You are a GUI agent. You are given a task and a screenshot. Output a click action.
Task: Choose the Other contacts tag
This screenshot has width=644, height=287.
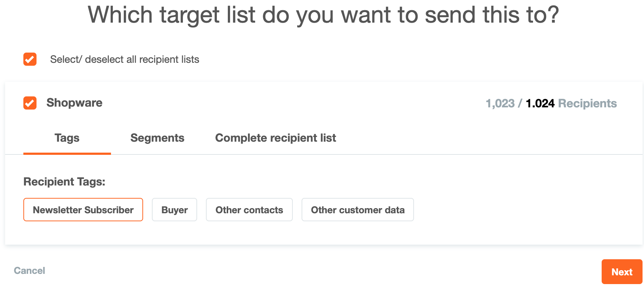(x=249, y=210)
